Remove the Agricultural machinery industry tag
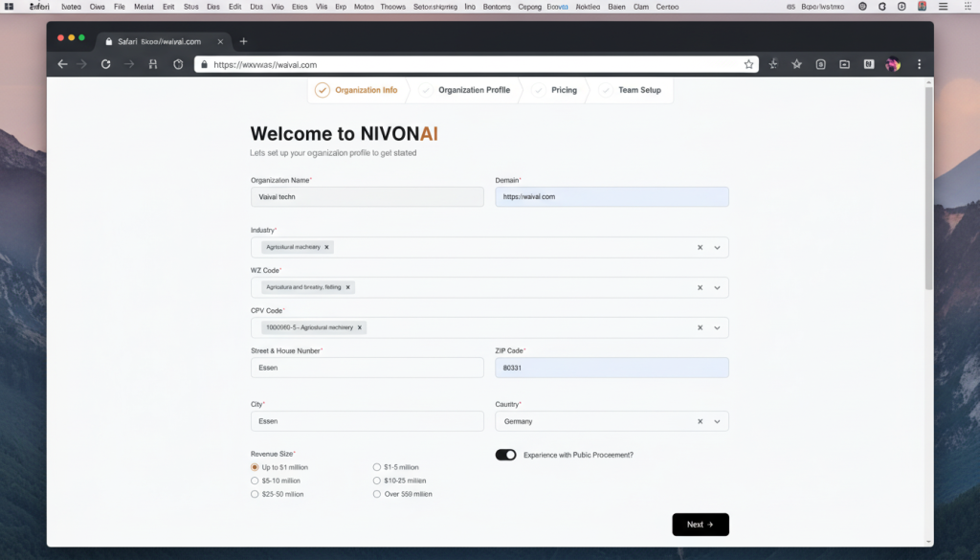 [327, 247]
